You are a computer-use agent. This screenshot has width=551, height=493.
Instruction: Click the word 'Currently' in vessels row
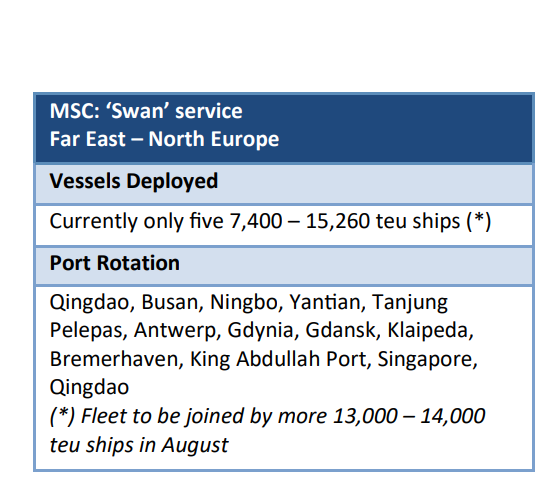93,221
